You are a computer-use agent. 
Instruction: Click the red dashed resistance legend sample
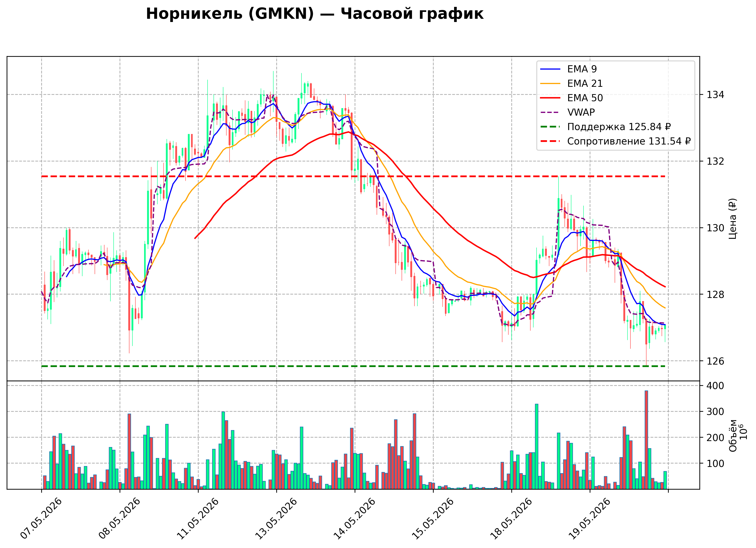tap(550, 141)
